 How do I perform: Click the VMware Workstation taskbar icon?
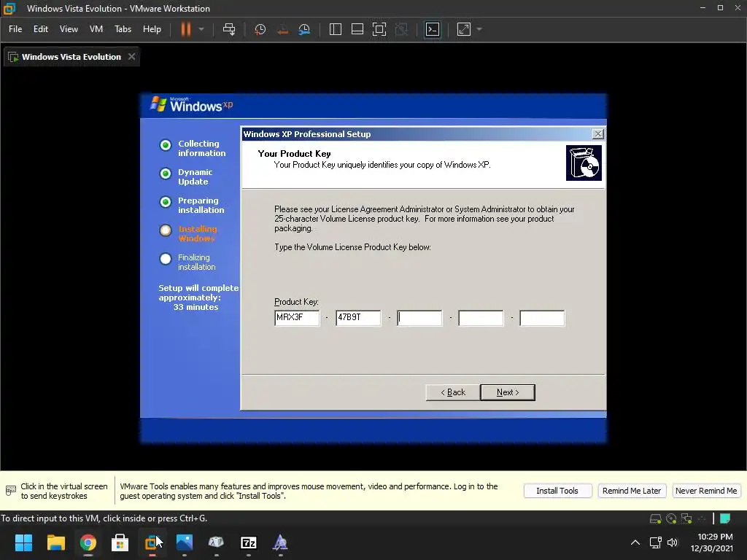point(152,542)
